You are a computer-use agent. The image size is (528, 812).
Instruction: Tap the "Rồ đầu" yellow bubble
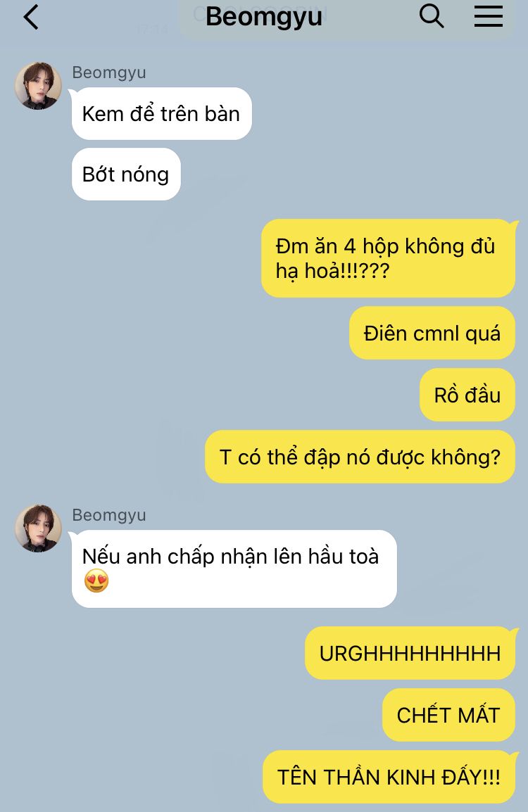467,395
